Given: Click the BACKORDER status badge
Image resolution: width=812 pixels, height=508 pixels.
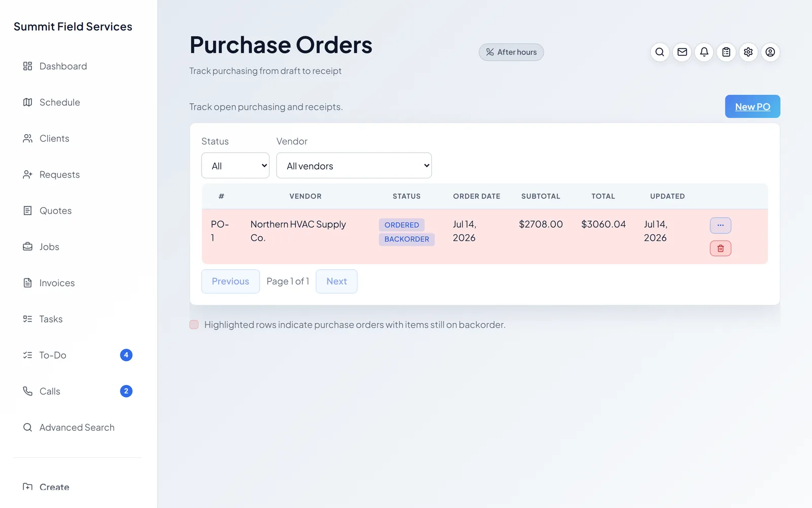Looking at the screenshot, I should [x=407, y=239].
